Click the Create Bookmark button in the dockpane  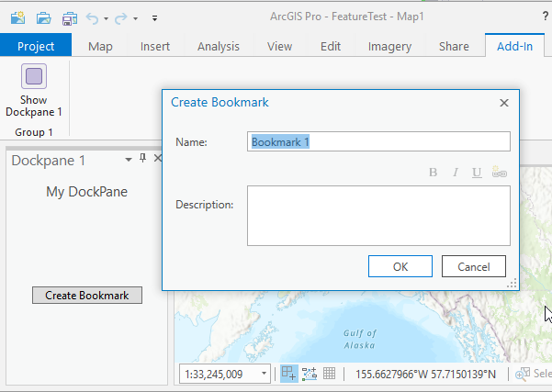pyautogui.click(x=87, y=295)
